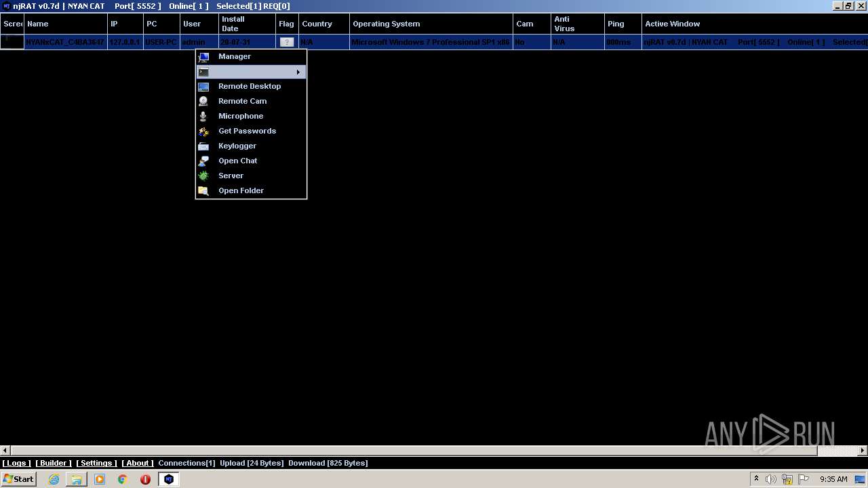
Task: Click the User column header
Action: (199, 24)
